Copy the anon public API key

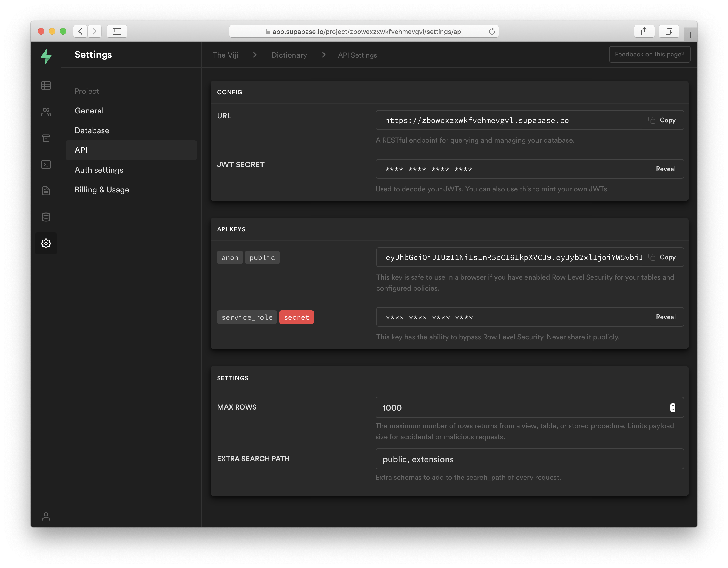[662, 257]
